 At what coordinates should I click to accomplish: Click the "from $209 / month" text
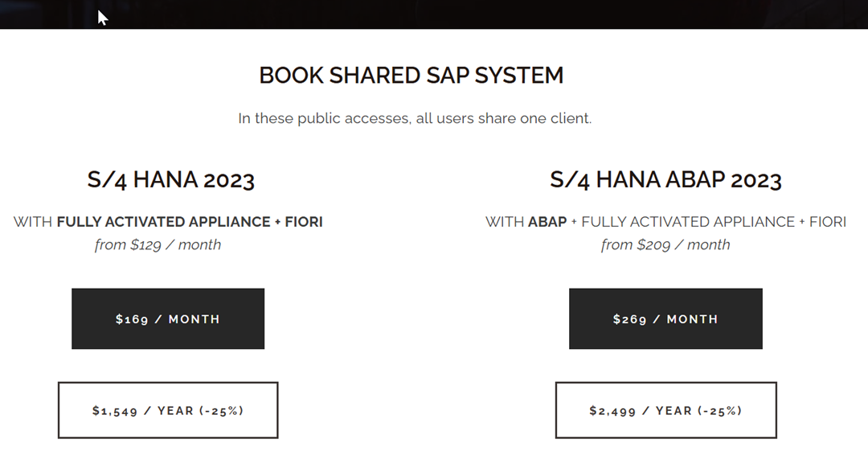tap(665, 244)
